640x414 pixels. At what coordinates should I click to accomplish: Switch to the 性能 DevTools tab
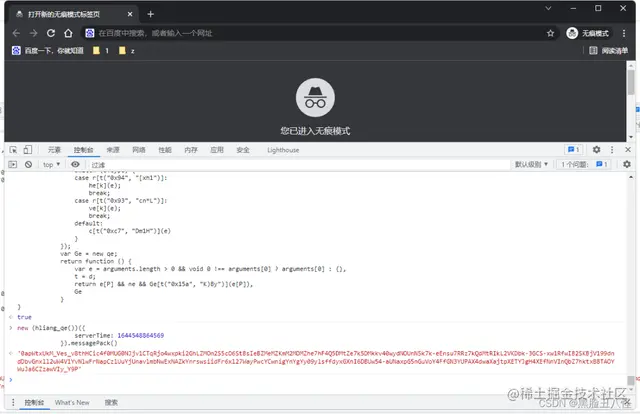pos(165,150)
